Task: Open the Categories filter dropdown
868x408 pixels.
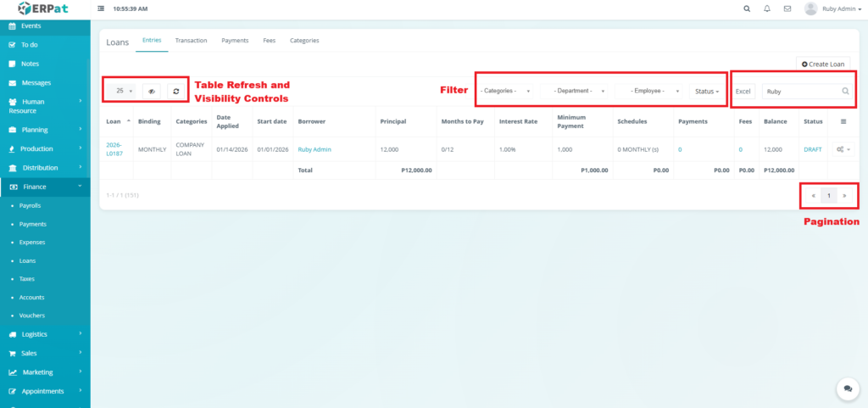Action: 506,91
